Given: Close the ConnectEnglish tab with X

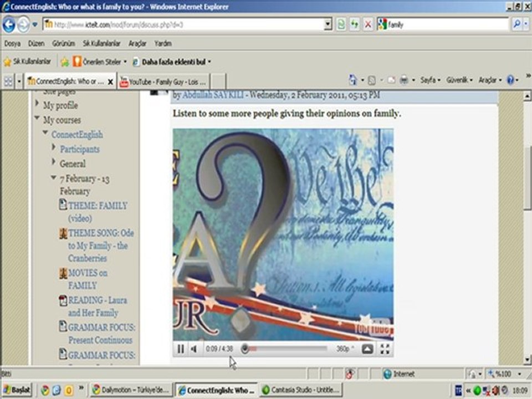Looking at the screenshot, I should 110,82.
